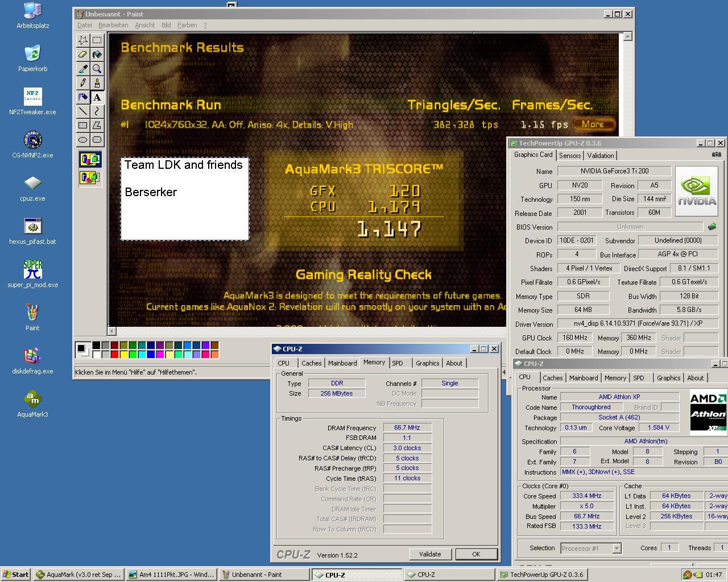This screenshot has width=728, height=582.
Task: Select the Pencil tool in Paint
Action: [x=83, y=83]
